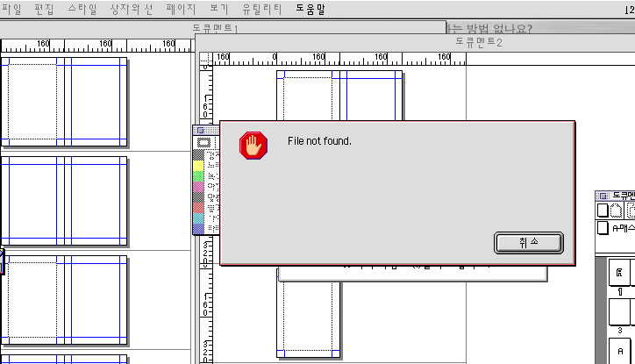Open the 편집 menu

click(45, 8)
